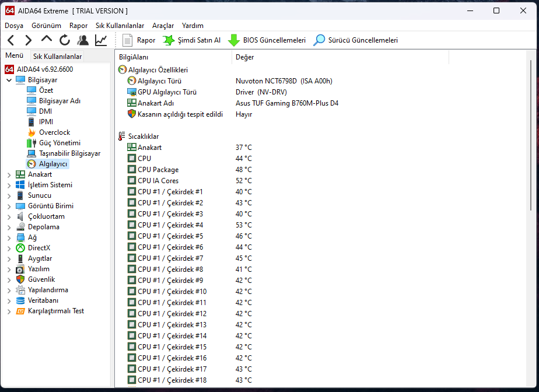Select CPU #1 / Çekirdek #4 row
Screen dimensions: 539x392
click(190, 225)
